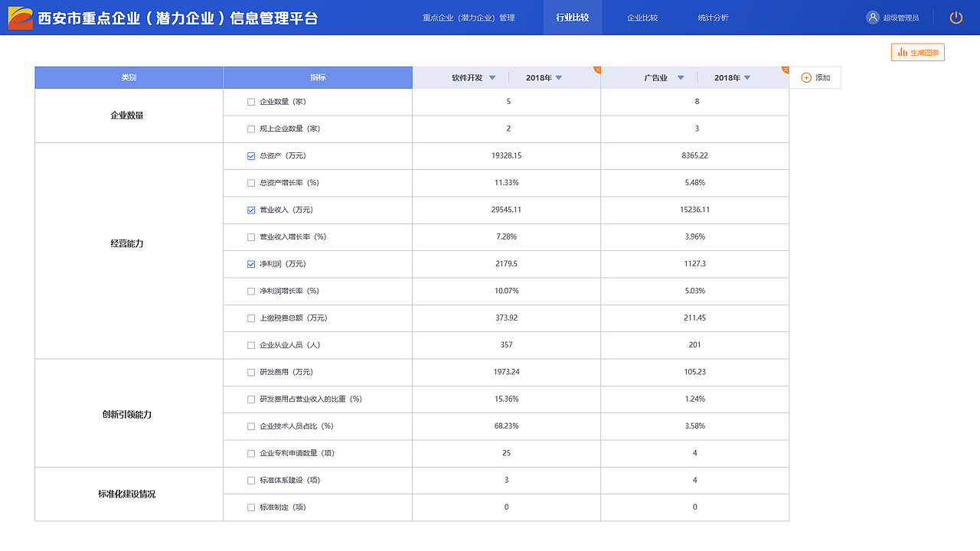Remove the 软件开发 column via its corner X badge
This screenshot has width=980, height=551.
[597, 68]
